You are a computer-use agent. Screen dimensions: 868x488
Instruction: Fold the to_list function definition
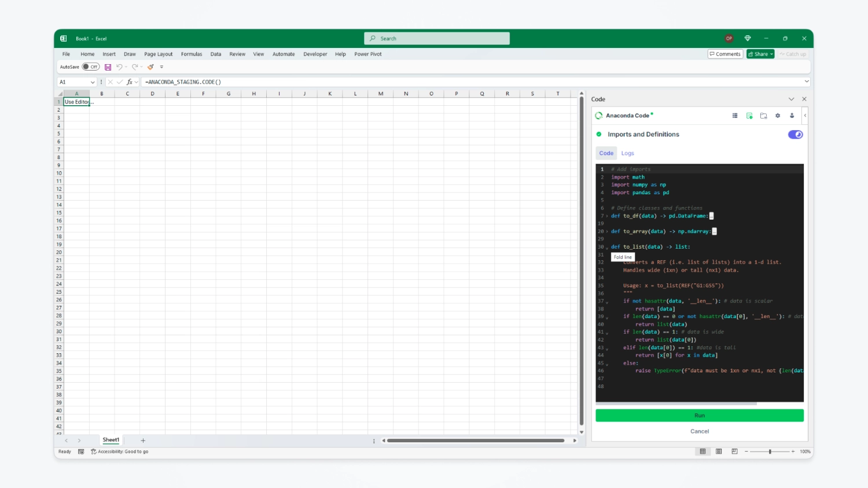[x=607, y=247]
